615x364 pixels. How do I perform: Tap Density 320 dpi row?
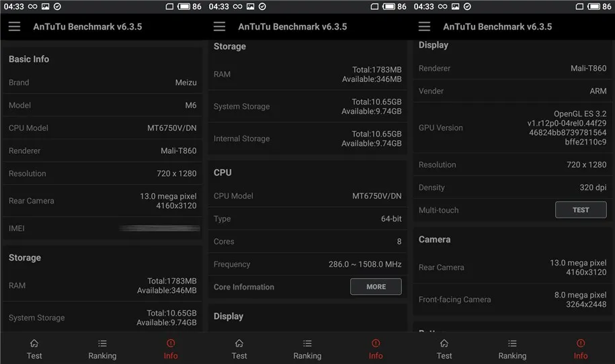click(x=512, y=187)
